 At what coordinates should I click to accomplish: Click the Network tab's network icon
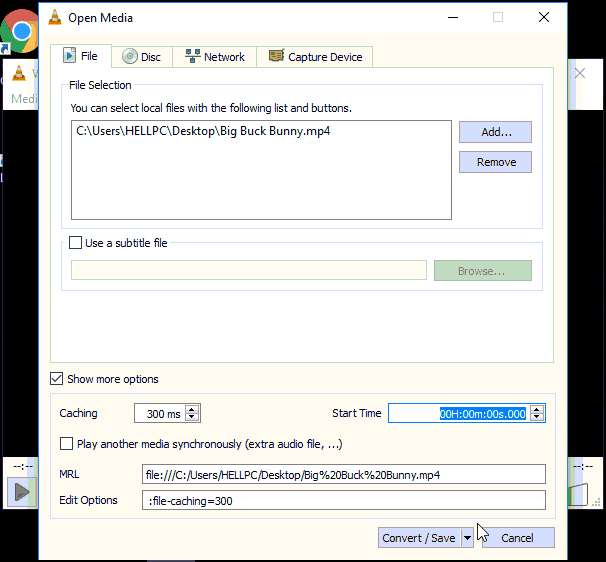192,56
